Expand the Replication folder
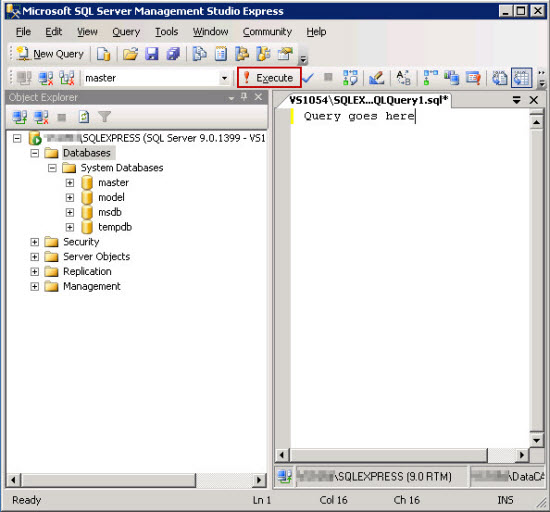This screenshot has height=512, width=550. click(x=34, y=272)
